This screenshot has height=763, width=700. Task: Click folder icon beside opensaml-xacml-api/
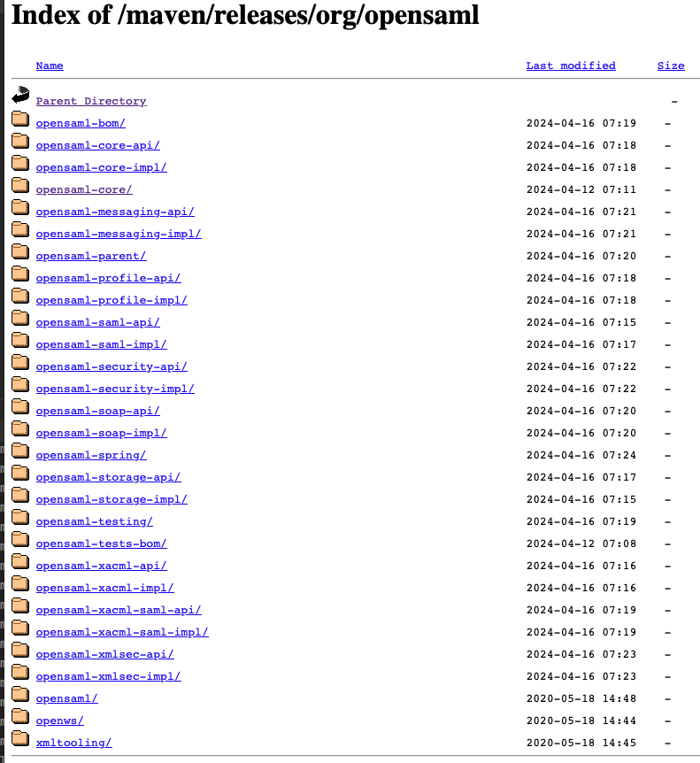(20, 561)
